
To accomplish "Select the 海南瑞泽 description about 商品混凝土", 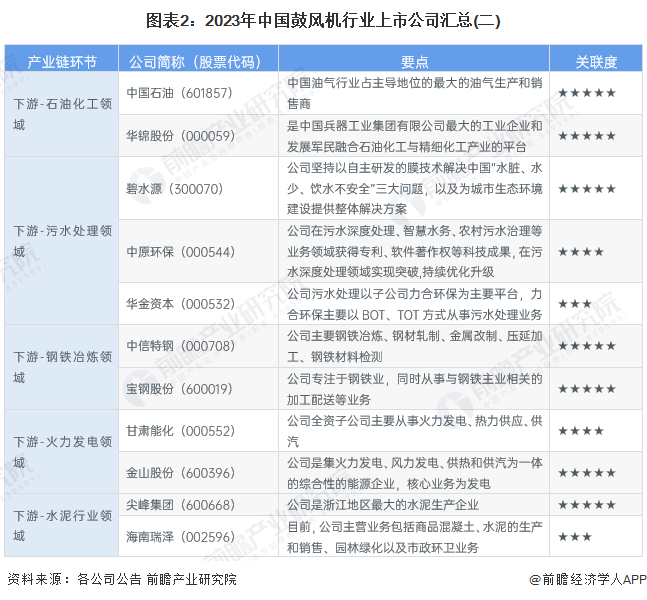I will coord(415,537).
